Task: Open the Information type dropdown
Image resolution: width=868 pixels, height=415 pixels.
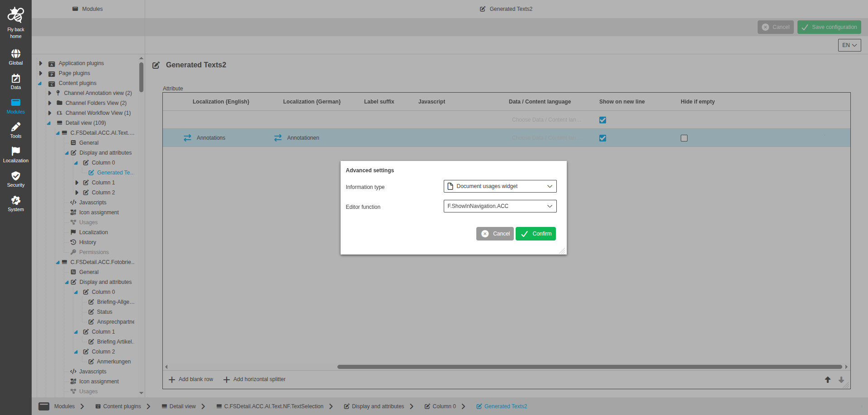Action: [500, 186]
